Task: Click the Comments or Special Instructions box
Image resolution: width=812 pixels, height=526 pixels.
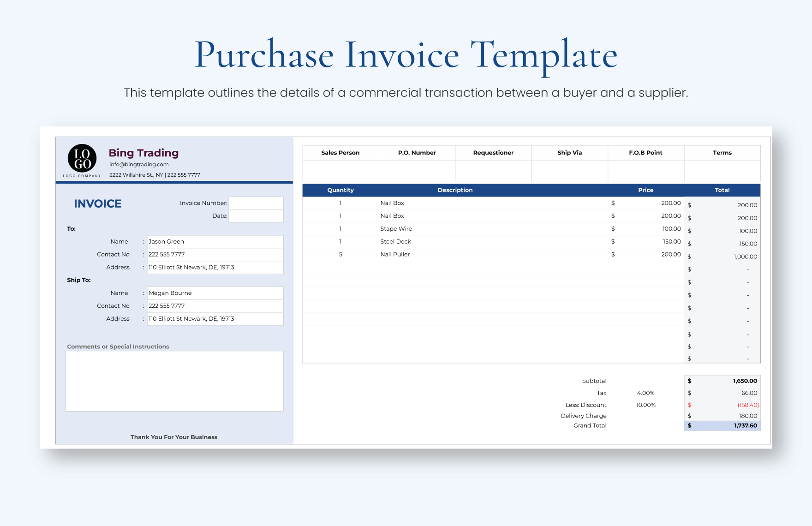Action: point(174,381)
